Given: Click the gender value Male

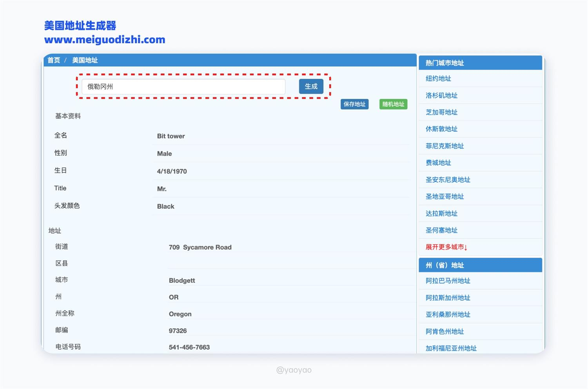Looking at the screenshot, I should tap(164, 154).
